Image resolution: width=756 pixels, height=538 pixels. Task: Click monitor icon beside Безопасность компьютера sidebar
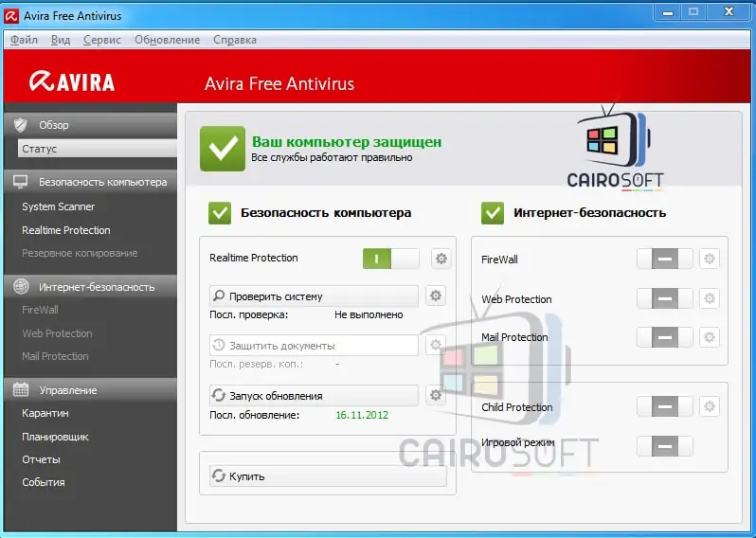(x=20, y=182)
